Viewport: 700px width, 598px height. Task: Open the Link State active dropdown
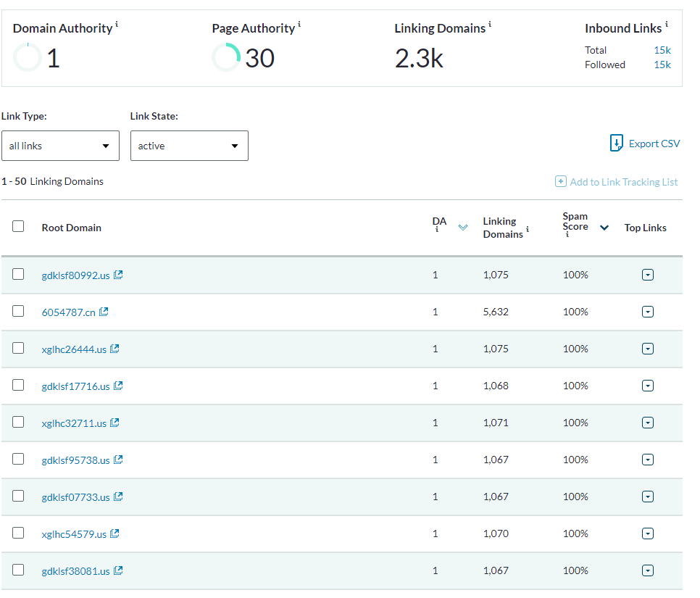(189, 146)
